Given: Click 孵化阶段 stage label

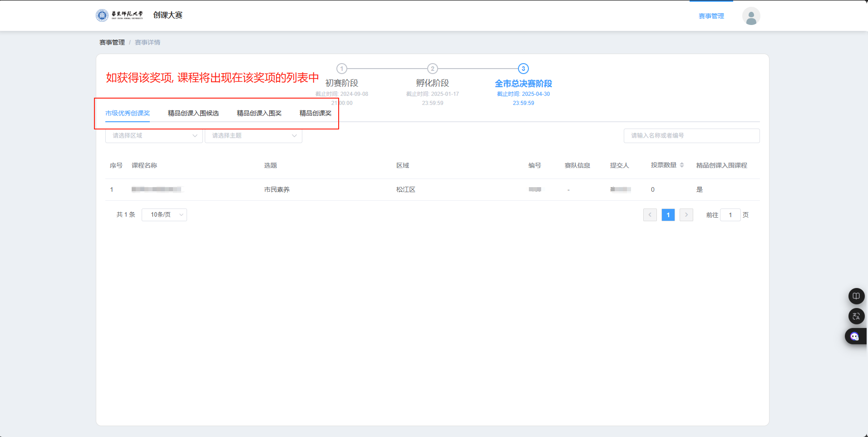Looking at the screenshot, I should [x=433, y=83].
